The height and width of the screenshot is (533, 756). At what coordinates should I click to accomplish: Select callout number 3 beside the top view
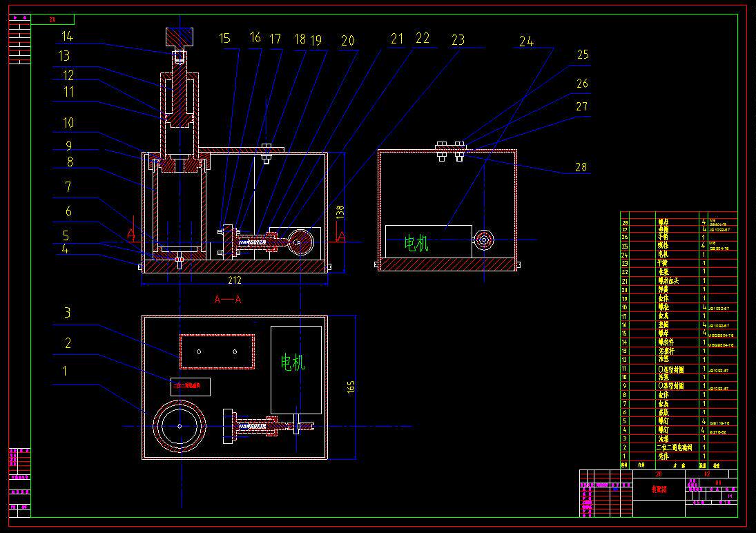(68, 313)
